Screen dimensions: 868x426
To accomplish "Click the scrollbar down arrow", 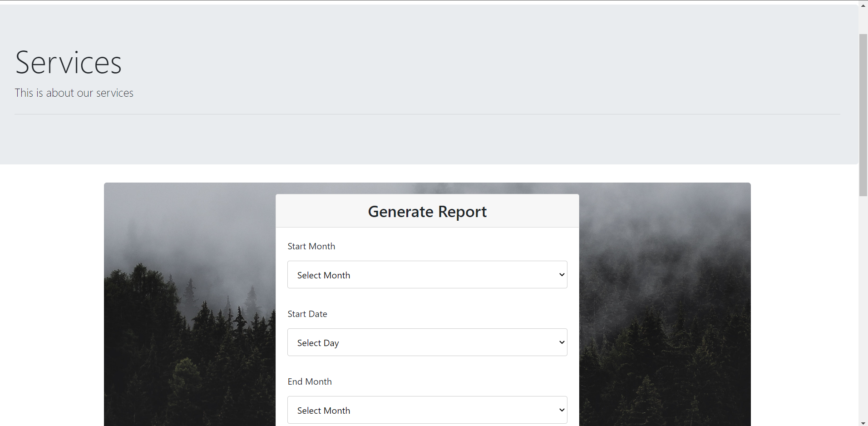I will pyautogui.click(x=863, y=422).
